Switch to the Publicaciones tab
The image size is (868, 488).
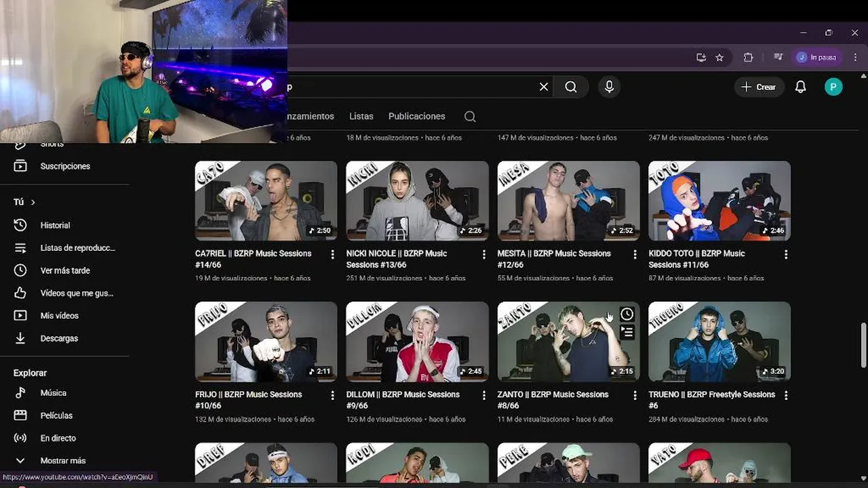click(417, 117)
